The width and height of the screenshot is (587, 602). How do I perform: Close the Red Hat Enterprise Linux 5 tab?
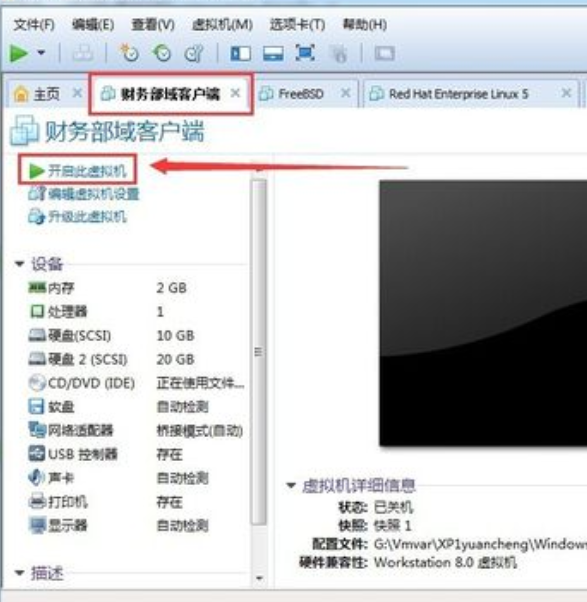[x=566, y=93]
